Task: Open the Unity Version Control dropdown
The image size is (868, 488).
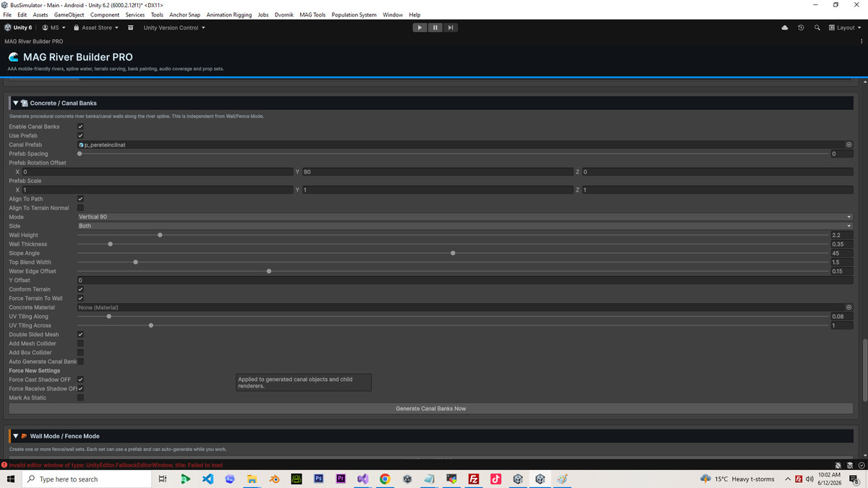Action: point(174,27)
